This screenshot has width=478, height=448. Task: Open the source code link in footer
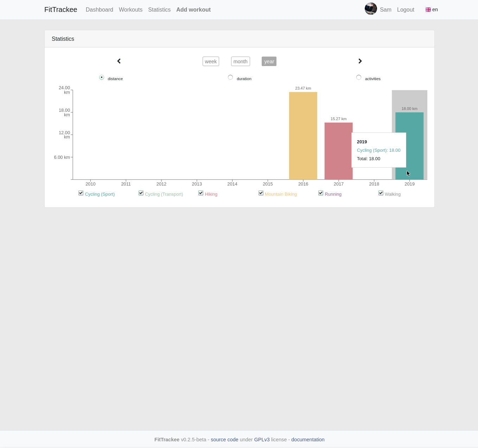tap(224, 440)
